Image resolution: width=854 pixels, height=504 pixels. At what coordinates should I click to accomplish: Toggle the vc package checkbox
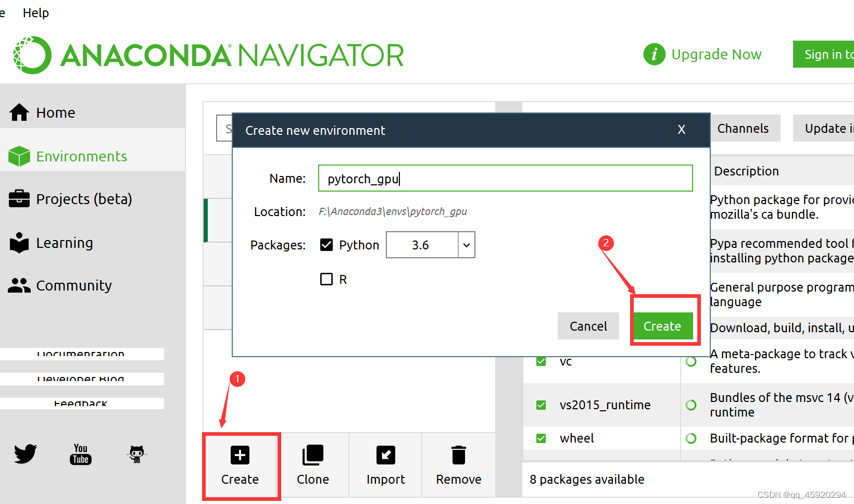(541, 361)
